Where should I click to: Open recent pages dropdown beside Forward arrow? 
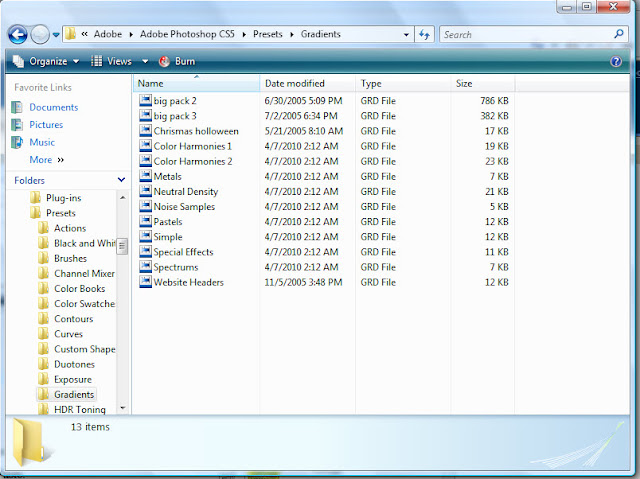56,35
